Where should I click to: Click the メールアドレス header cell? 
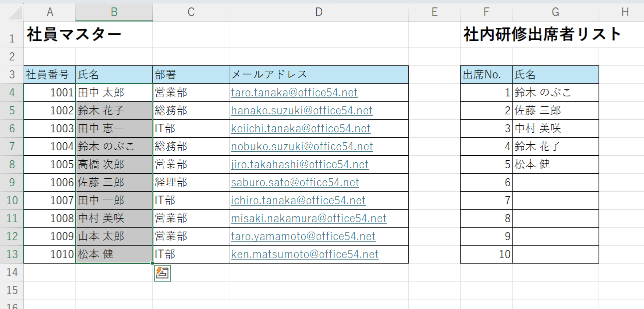coord(319,75)
